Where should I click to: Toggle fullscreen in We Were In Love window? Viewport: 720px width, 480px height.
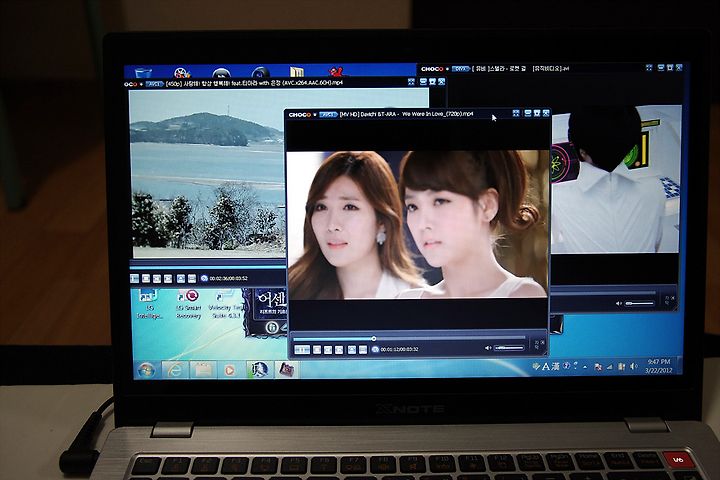pos(516,113)
